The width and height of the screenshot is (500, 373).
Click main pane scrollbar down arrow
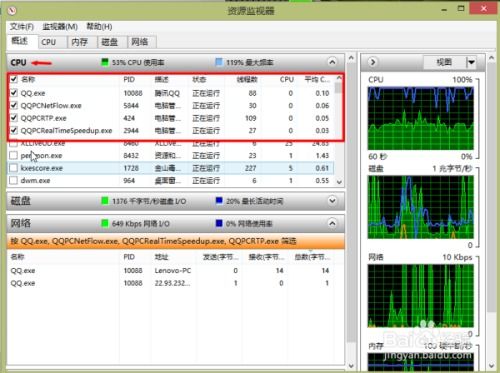tap(351, 366)
